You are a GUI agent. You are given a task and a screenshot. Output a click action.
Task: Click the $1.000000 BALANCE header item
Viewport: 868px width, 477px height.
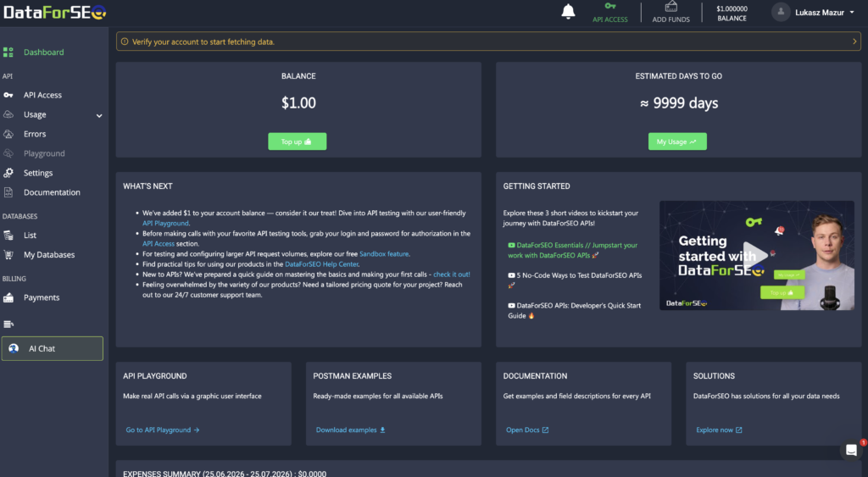pyautogui.click(x=732, y=14)
